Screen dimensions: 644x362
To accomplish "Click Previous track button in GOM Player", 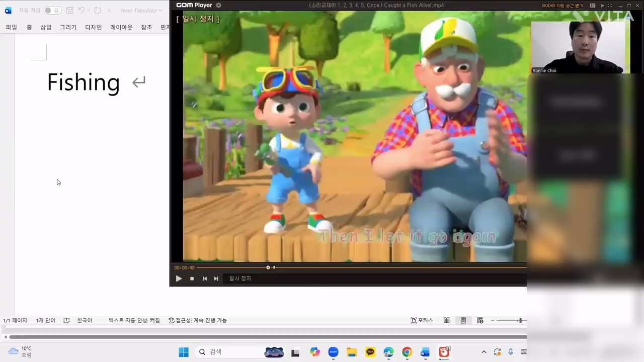I will point(204,279).
